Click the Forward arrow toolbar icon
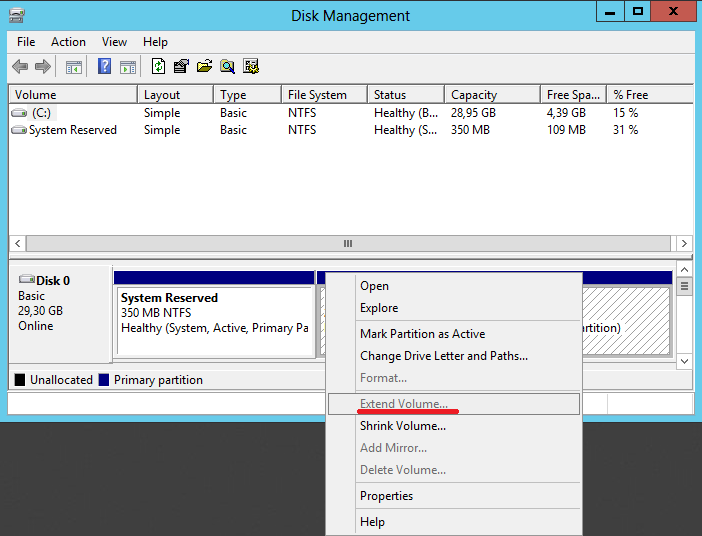This screenshot has height=536, width=702. click(x=43, y=67)
